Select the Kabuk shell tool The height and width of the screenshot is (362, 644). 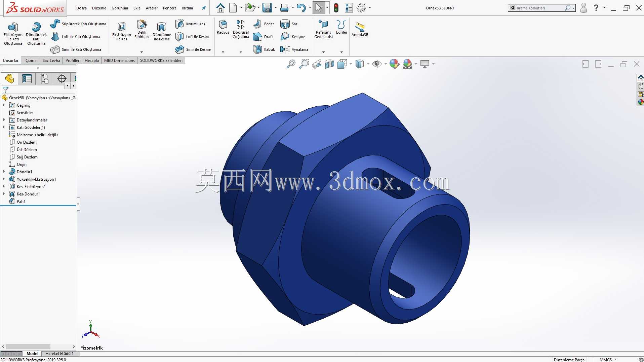(264, 49)
